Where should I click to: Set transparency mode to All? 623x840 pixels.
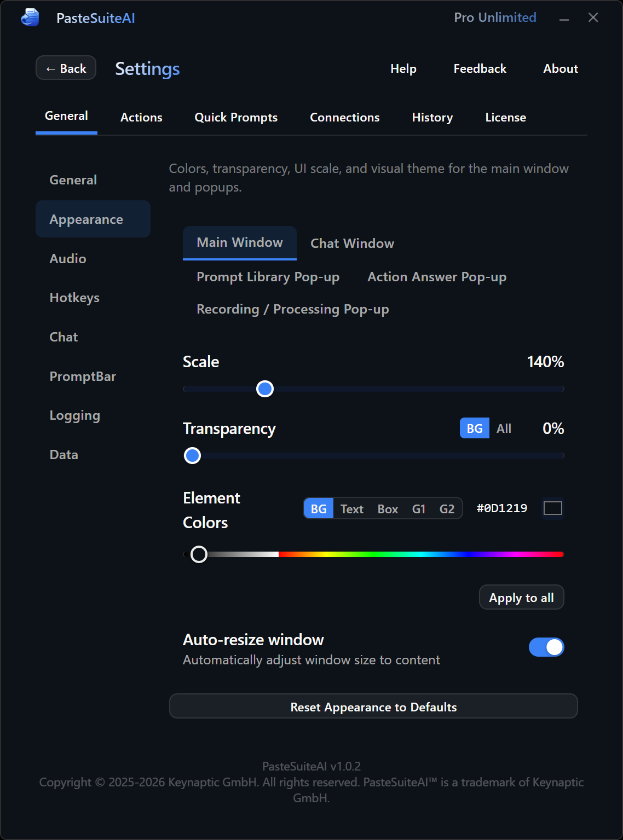504,428
